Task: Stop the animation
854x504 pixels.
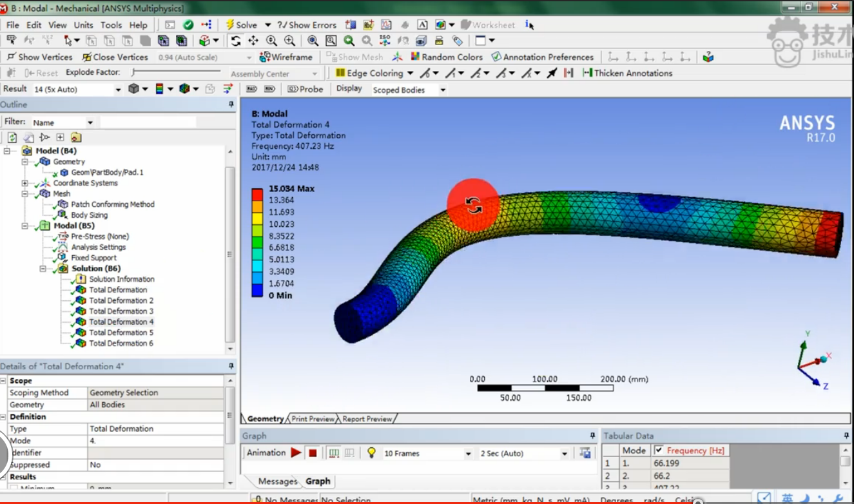Action: click(x=313, y=453)
